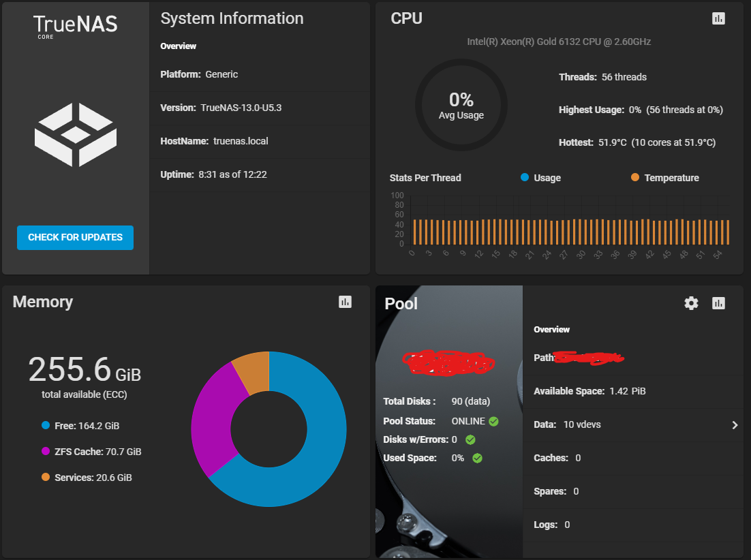751x560 pixels.
Task: Click Hottest 51.9°C text
Action: (637, 142)
